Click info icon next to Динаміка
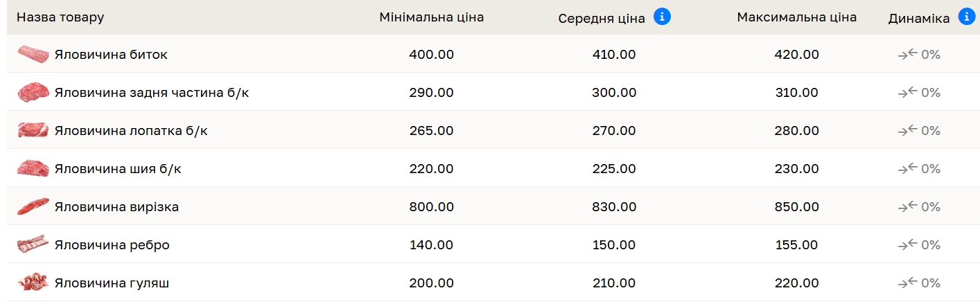Image resolution: width=980 pixels, height=304 pixels. (967, 17)
